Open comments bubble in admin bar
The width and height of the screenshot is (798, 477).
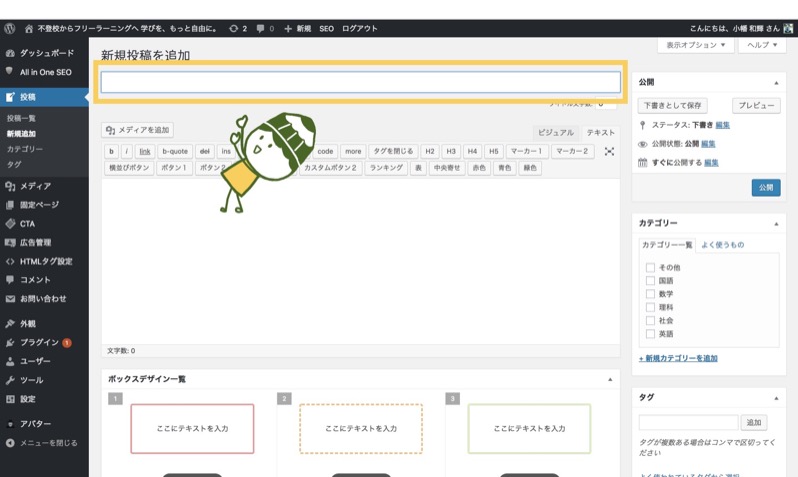260,29
